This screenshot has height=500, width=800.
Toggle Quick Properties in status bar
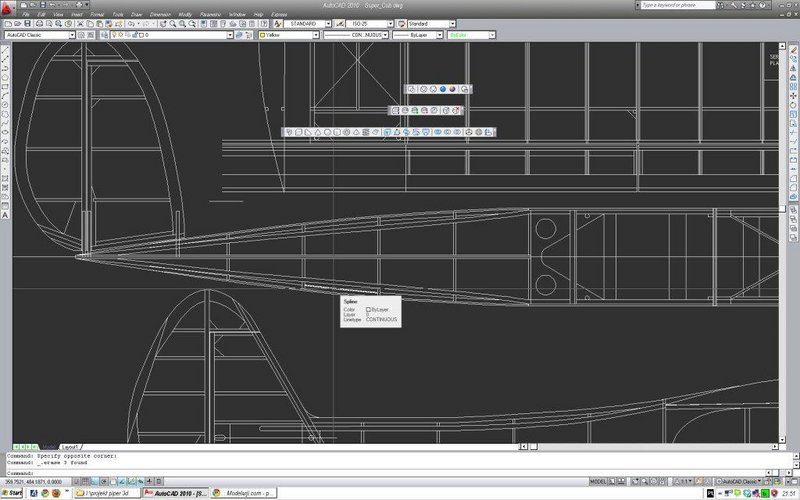point(159,481)
